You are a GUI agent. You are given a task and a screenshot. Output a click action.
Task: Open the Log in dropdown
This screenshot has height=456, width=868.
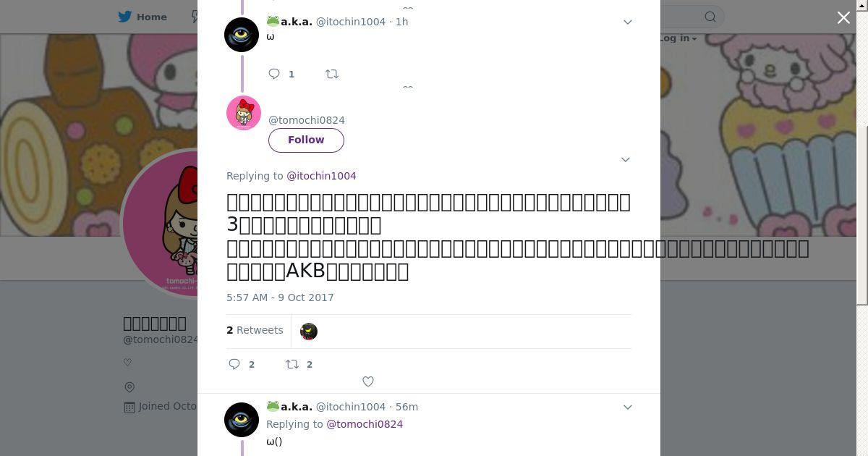pyautogui.click(x=678, y=38)
